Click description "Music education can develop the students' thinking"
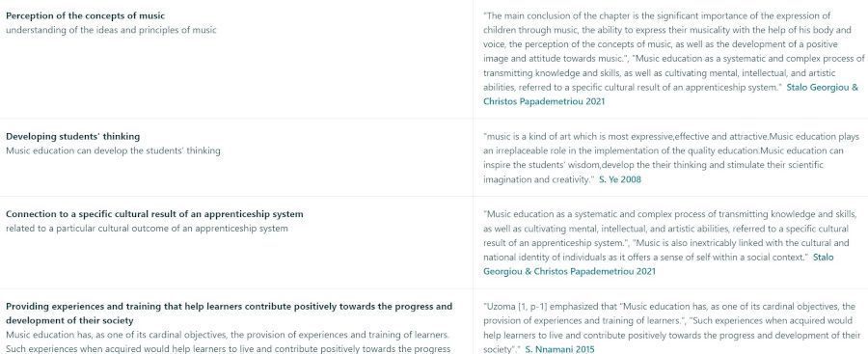The height and width of the screenshot is (354, 868). point(113,150)
